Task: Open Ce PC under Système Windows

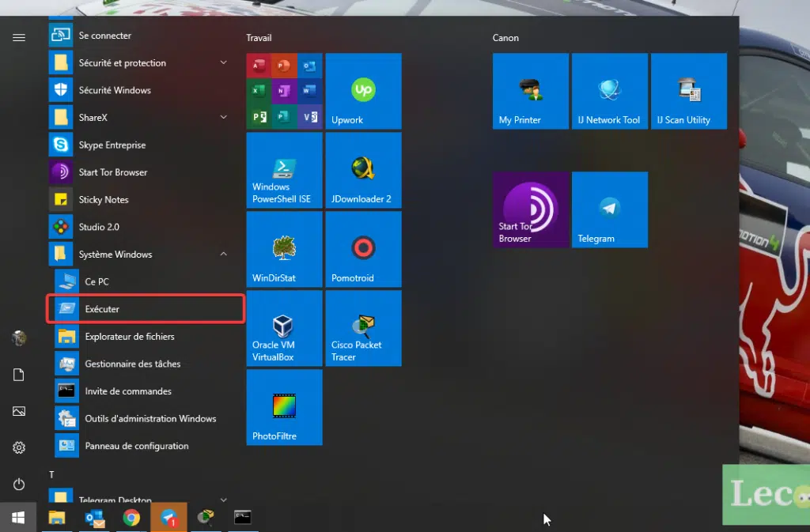Action: pos(144,281)
